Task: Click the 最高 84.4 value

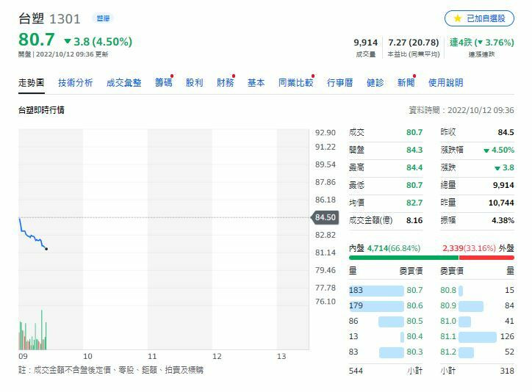Action: 414,167
